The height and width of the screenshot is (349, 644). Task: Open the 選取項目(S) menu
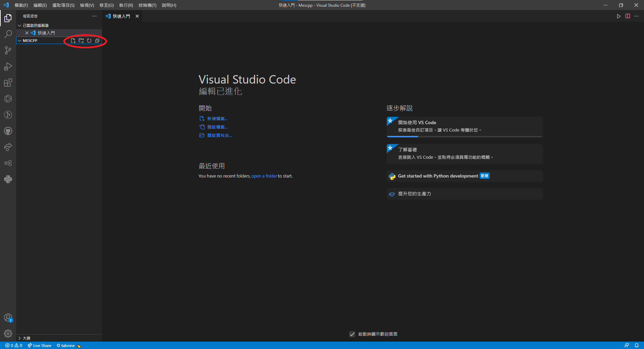click(63, 5)
